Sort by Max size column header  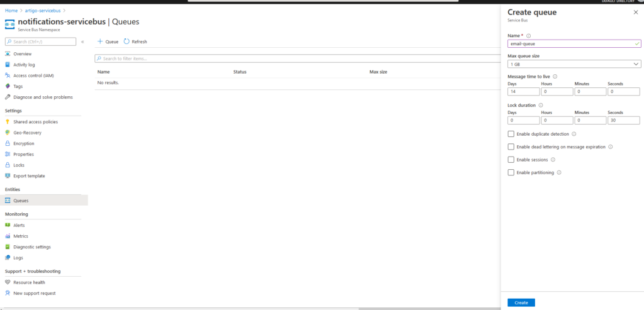point(378,72)
